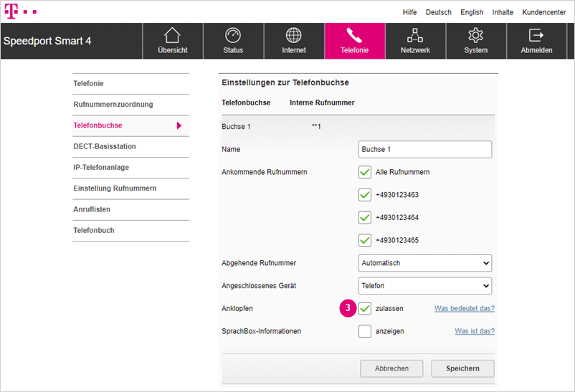Open Telefonbuch in the sidebar
Screen dimensions: 575x392
tap(131, 230)
